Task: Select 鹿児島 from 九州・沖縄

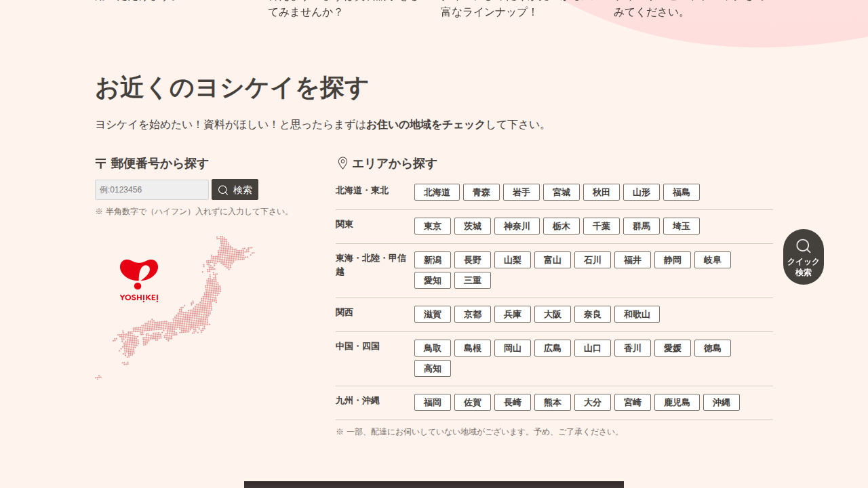Action: pyautogui.click(x=676, y=402)
